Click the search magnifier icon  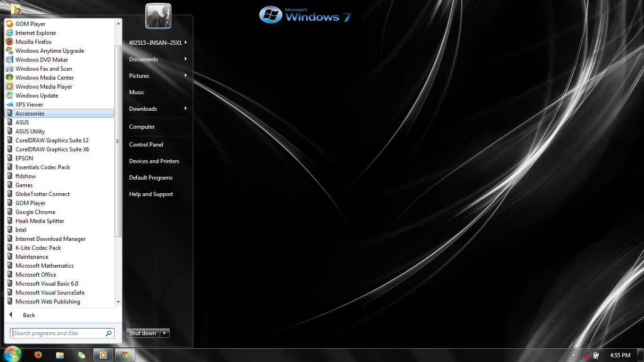coord(109,333)
